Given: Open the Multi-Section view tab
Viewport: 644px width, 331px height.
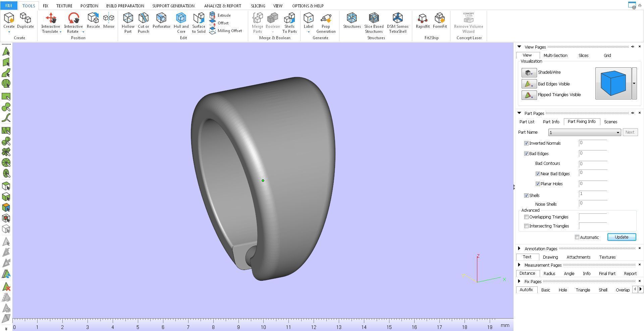Looking at the screenshot, I should pyautogui.click(x=555, y=56).
